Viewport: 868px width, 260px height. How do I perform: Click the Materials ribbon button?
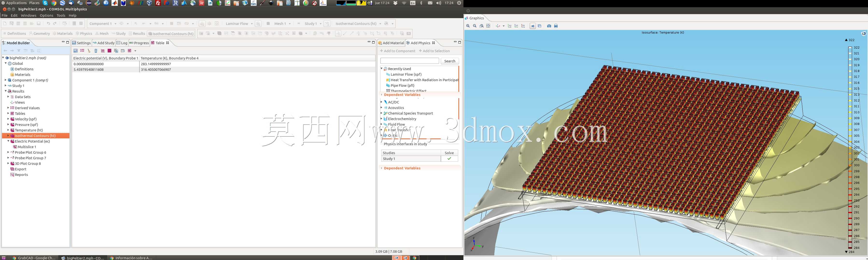(63, 33)
